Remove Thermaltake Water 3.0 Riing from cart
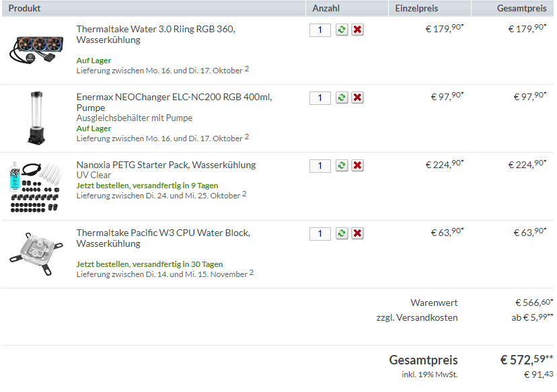557x392 pixels. (357, 30)
